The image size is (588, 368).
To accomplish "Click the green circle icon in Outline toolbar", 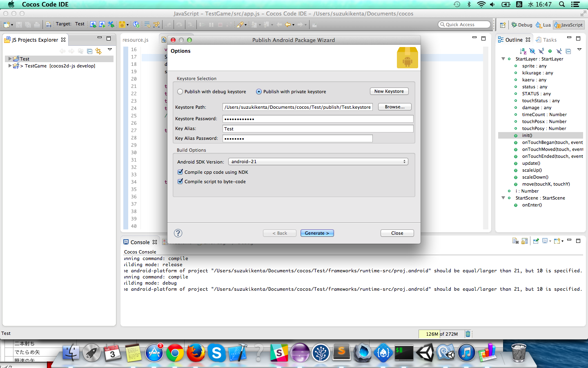I will (550, 51).
